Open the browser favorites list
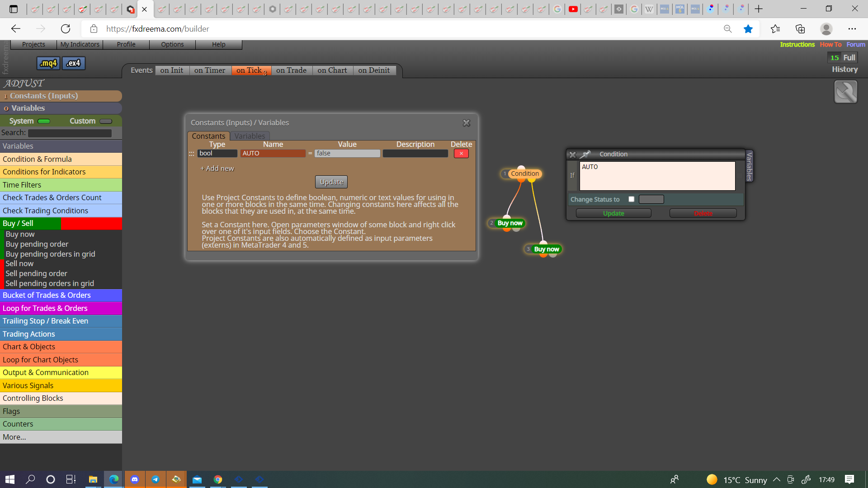868x488 pixels. tap(775, 29)
